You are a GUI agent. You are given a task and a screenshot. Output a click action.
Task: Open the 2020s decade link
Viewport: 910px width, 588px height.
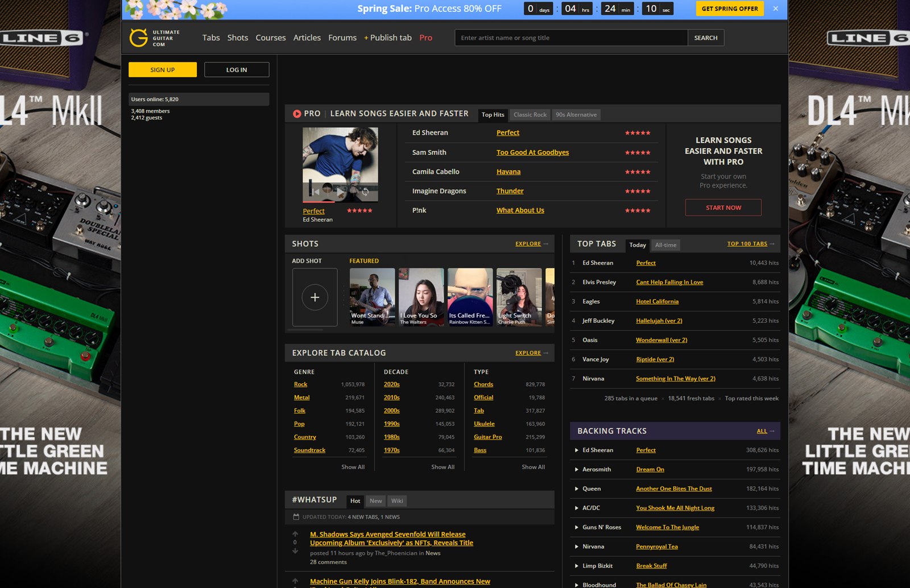click(392, 384)
